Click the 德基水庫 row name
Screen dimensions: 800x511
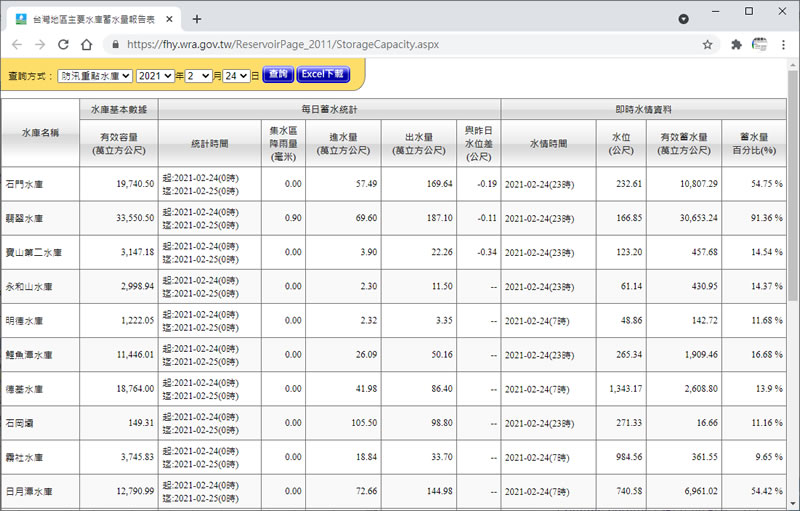tap(24, 390)
